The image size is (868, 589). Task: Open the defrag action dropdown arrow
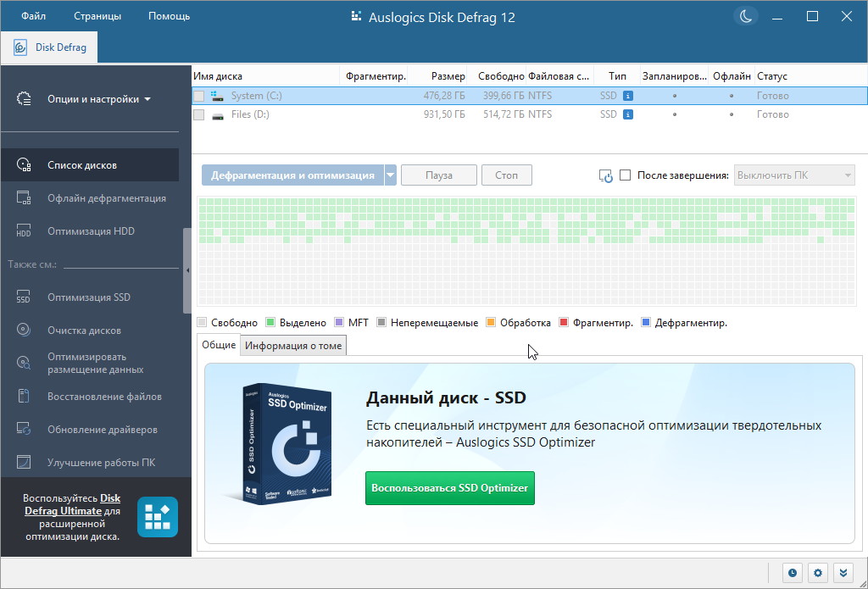pyautogui.click(x=391, y=175)
